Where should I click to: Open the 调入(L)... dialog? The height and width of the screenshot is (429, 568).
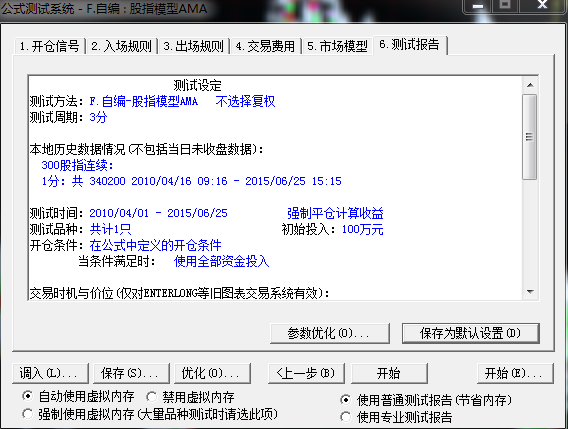click(50, 373)
